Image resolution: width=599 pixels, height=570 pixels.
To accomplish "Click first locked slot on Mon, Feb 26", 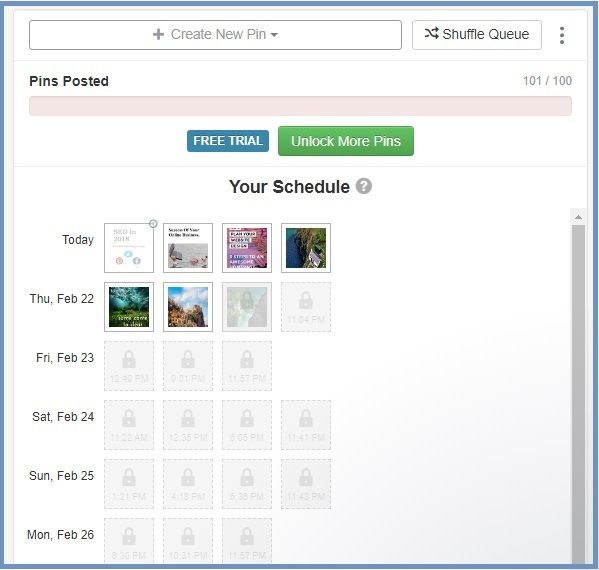I will 129,541.
